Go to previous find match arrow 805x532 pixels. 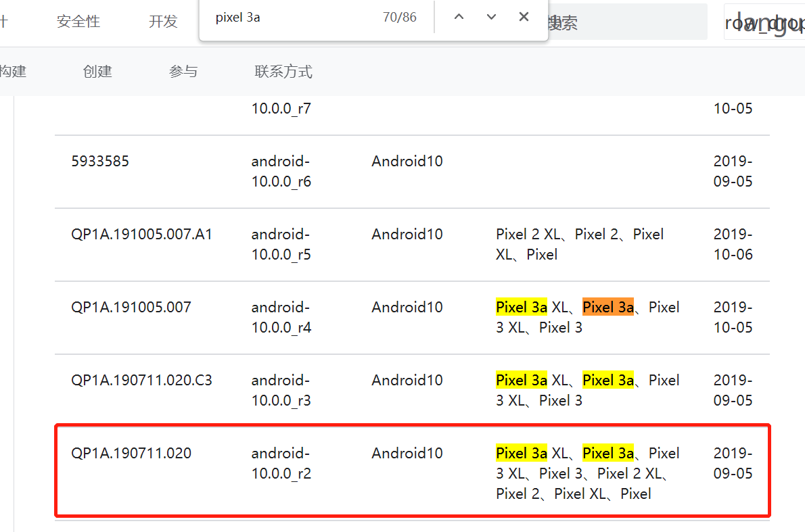(x=459, y=17)
